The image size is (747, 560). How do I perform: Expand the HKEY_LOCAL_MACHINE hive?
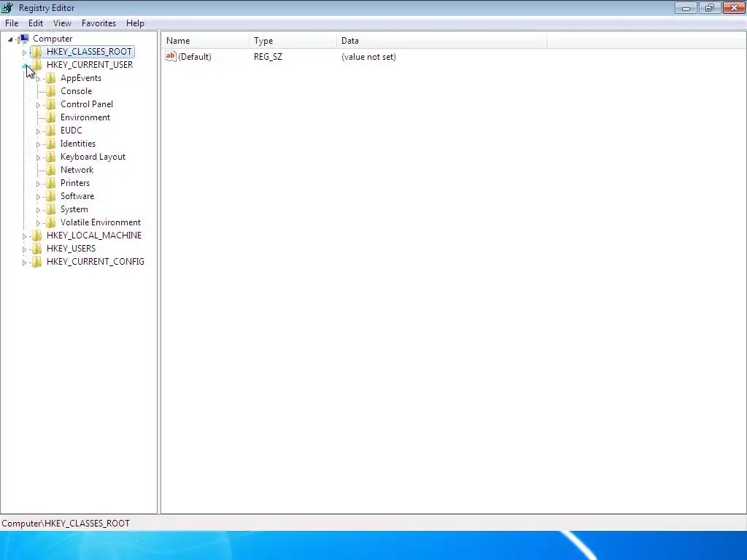pyautogui.click(x=24, y=236)
